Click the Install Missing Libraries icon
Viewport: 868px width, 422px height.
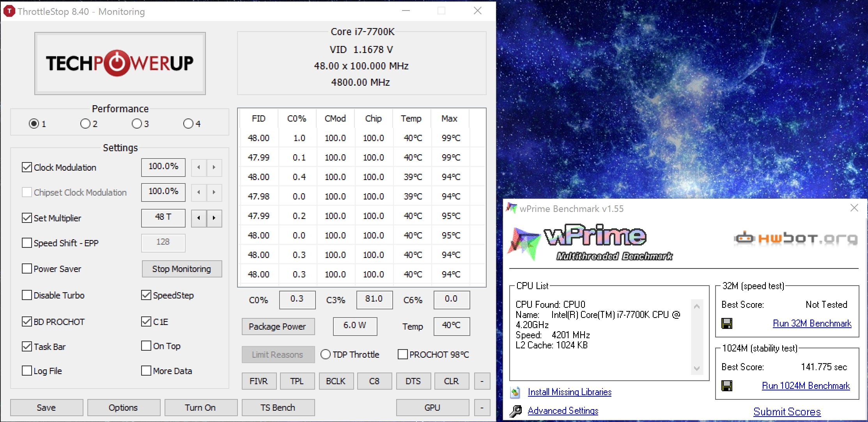pyautogui.click(x=515, y=392)
